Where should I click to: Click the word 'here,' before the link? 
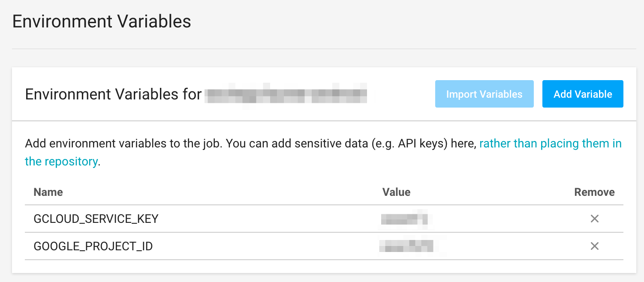pos(463,144)
